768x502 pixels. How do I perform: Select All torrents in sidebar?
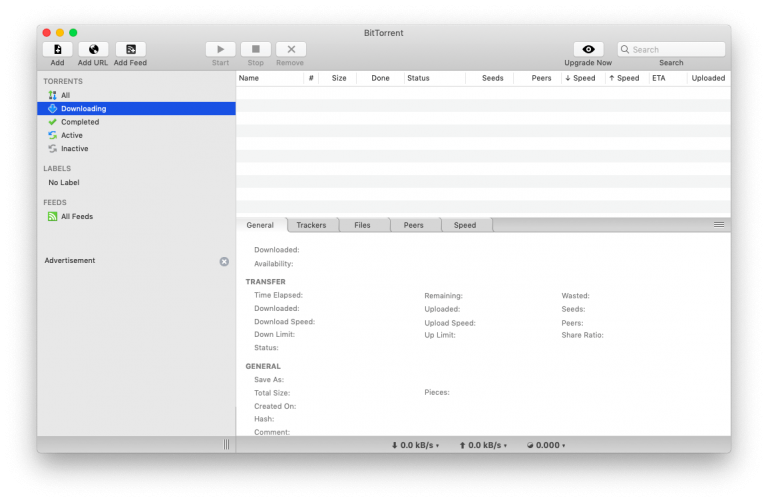(136, 95)
